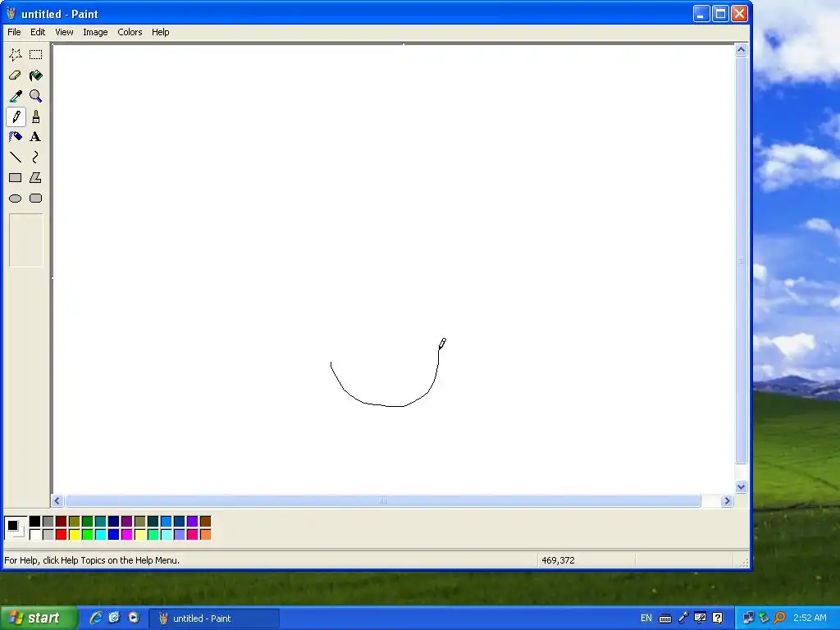The image size is (840, 630).
Task: Pick the bright red palette color
Action: [61, 535]
